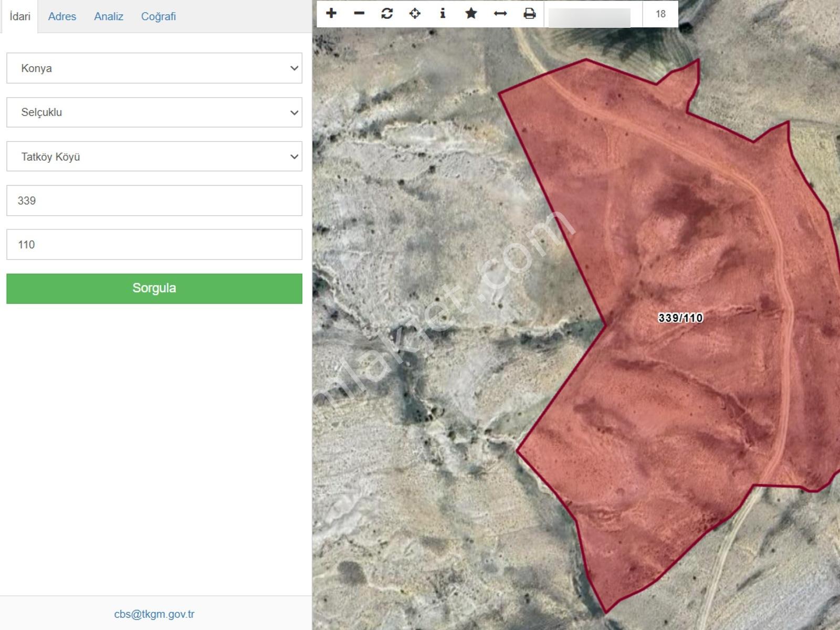Refresh the map with rotate icon
840x630 pixels.
coord(387,14)
